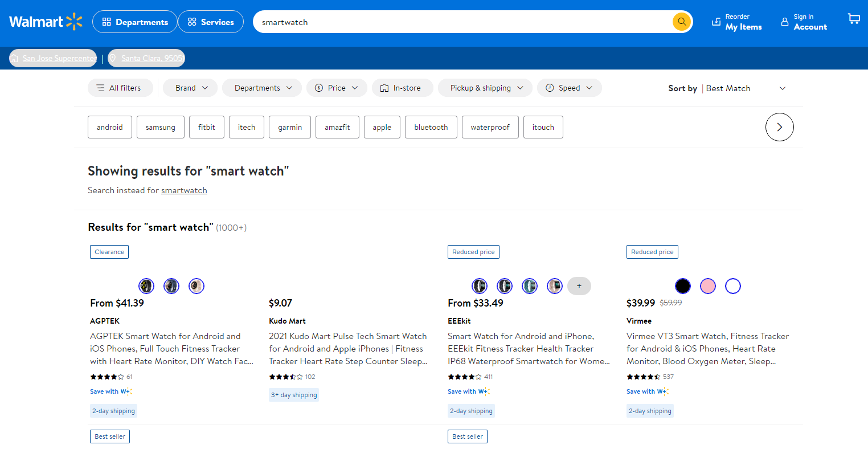Open the shopping cart icon
Viewport: 868px width, 457px height.
[854, 19]
